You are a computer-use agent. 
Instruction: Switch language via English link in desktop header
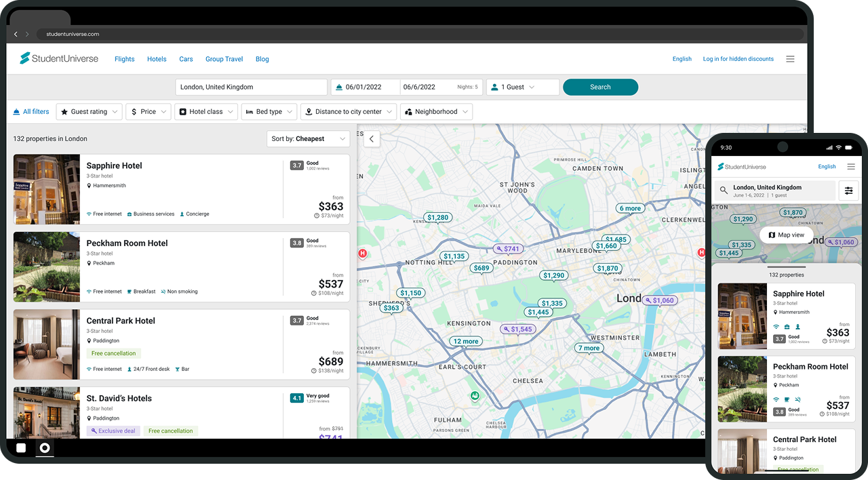click(x=682, y=59)
